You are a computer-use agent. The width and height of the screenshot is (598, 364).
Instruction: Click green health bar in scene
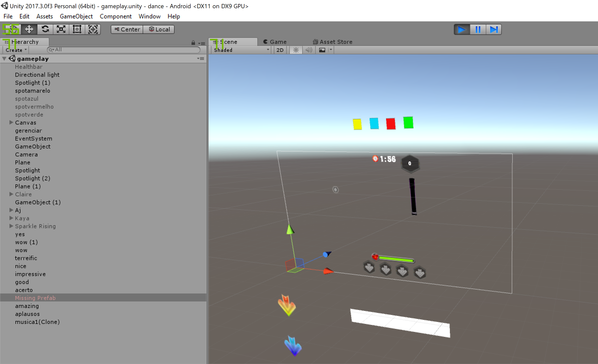click(396, 259)
